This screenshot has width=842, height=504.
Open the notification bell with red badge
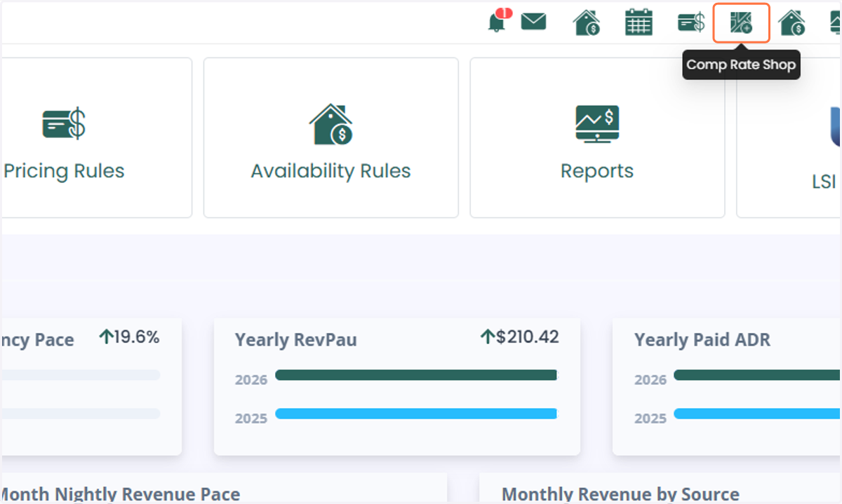497,21
